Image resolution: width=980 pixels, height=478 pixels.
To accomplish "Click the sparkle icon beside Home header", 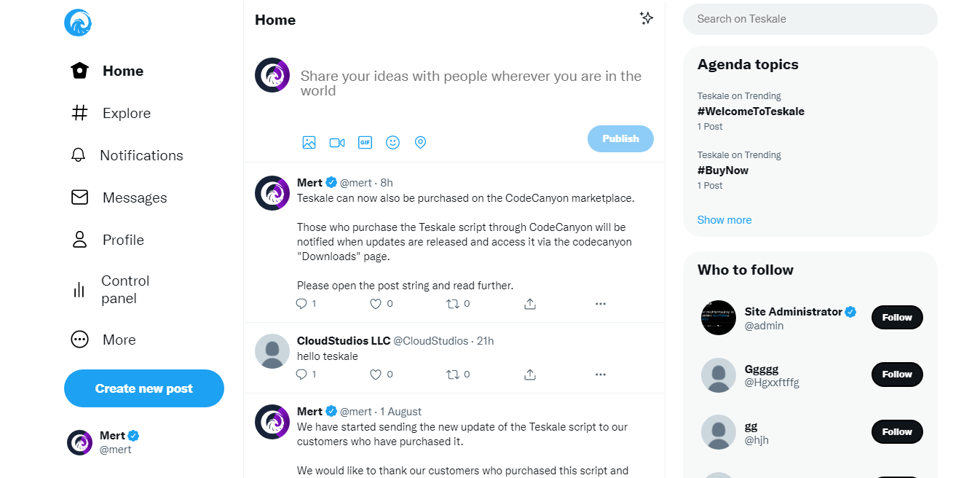I will pos(646,19).
